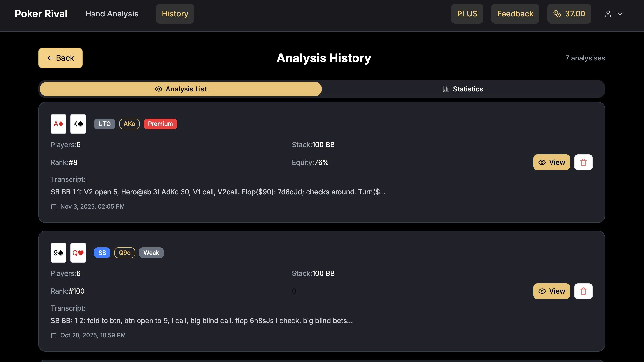Click the AKo label badge
644x362 pixels.
point(129,124)
